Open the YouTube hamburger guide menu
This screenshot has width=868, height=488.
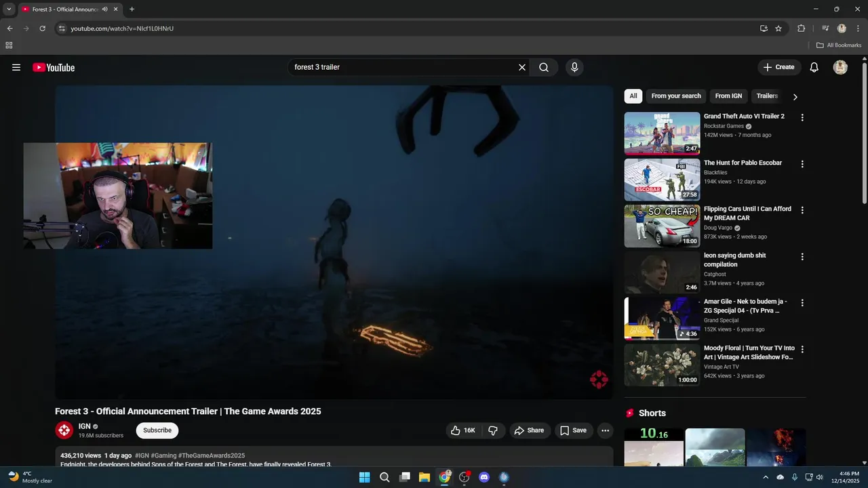click(x=16, y=67)
